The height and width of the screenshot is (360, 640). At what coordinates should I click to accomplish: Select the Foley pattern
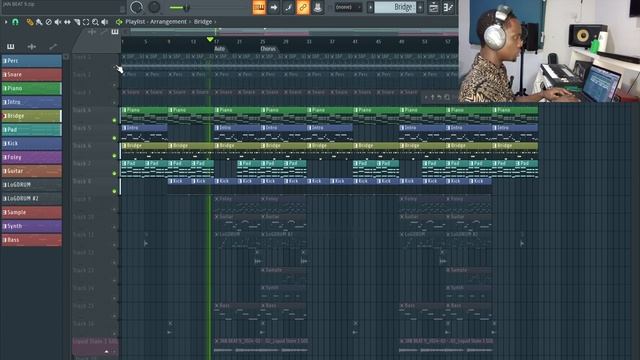pyautogui.click(x=31, y=157)
